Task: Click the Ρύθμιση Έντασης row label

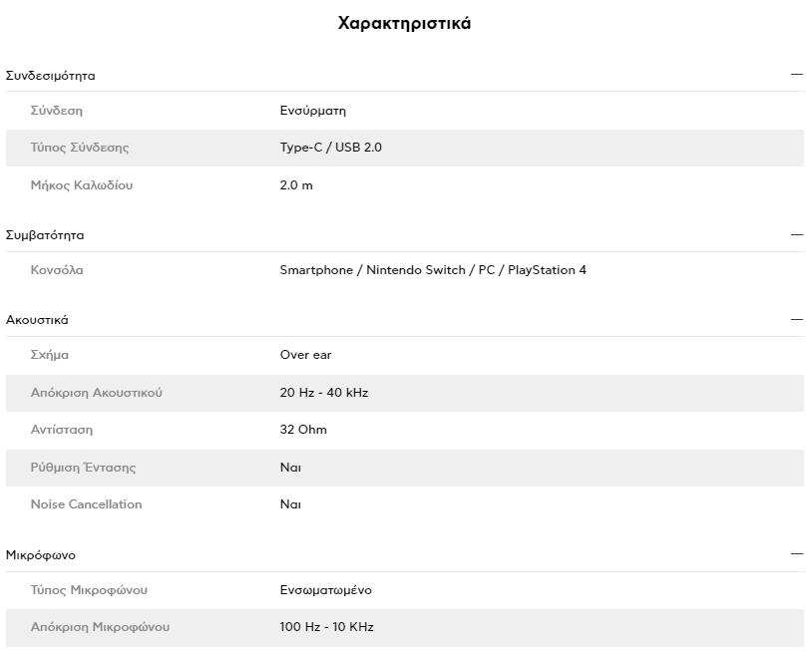Action: pos(83,468)
